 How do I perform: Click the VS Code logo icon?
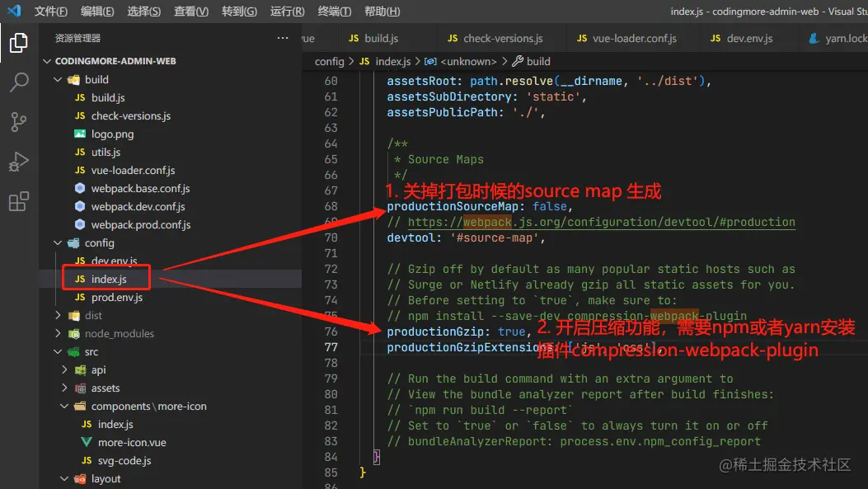click(14, 11)
